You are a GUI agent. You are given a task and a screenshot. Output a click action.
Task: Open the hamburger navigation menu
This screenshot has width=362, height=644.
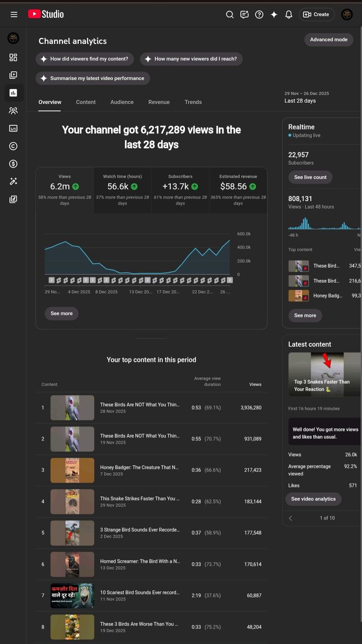[x=14, y=15]
